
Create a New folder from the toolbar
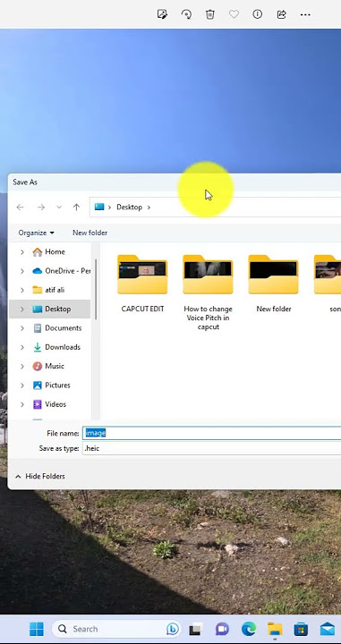[x=90, y=233]
